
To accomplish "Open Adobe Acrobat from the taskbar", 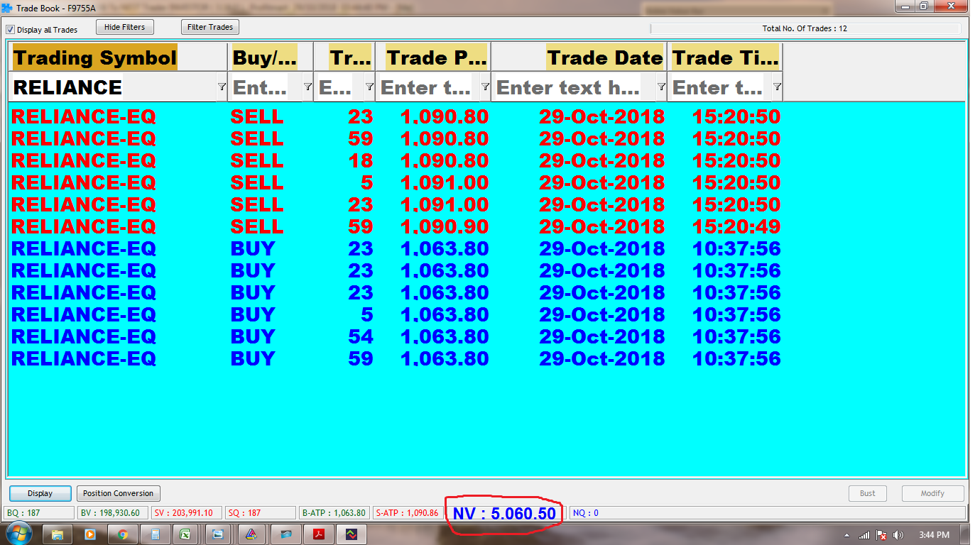I will pyautogui.click(x=320, y=534).
